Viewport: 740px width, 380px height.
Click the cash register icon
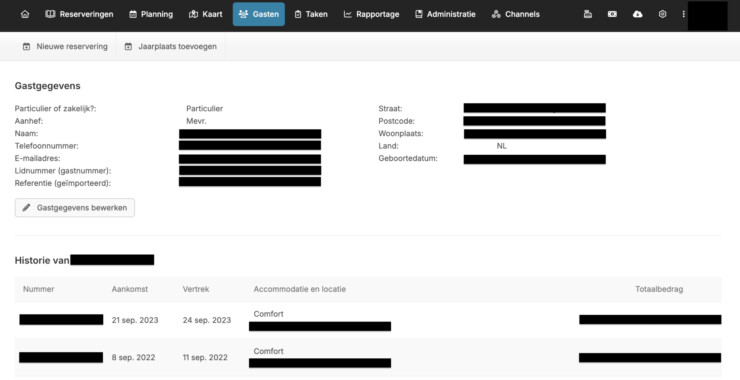(x=588, y=14)
